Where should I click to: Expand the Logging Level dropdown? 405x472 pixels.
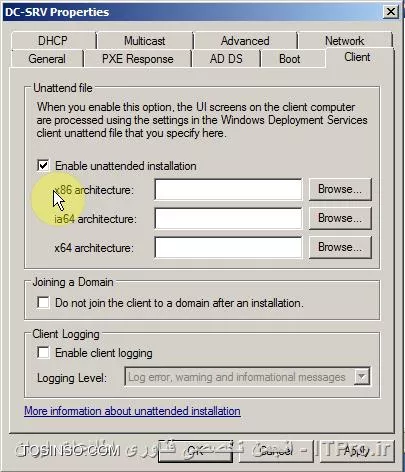(362, 377)
